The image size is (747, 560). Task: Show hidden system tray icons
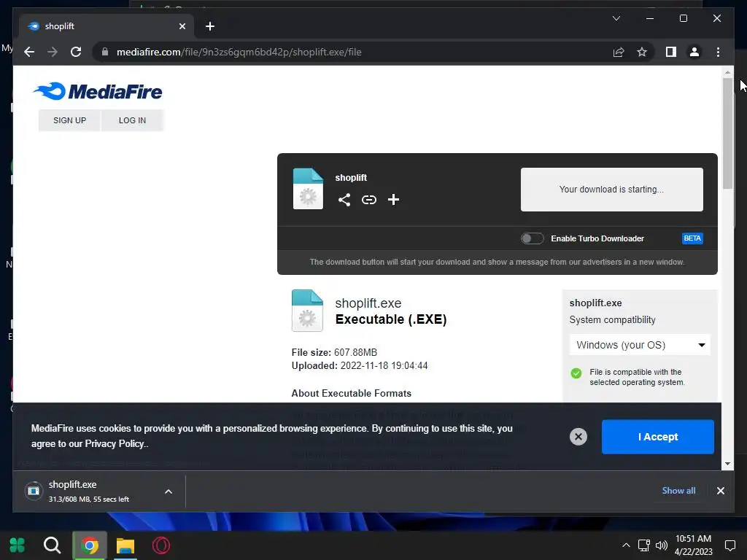[626, 545]
